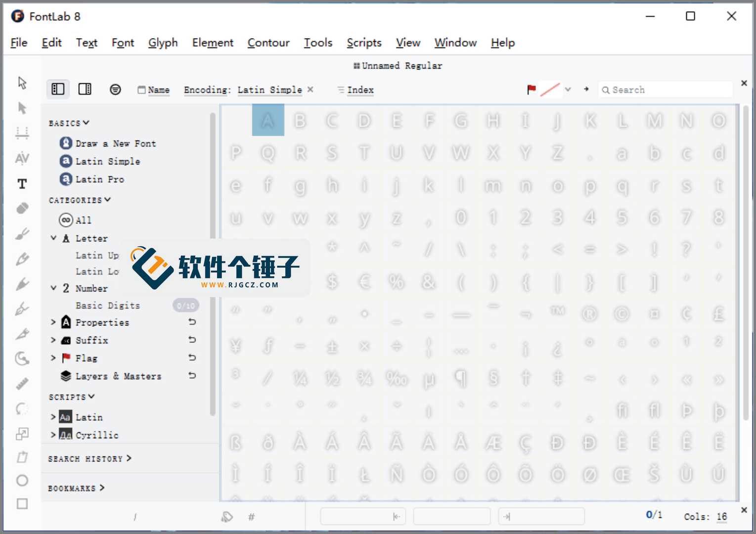Select the Text T tool
Viewport: 756px width, 534px height.
[22, 183]
